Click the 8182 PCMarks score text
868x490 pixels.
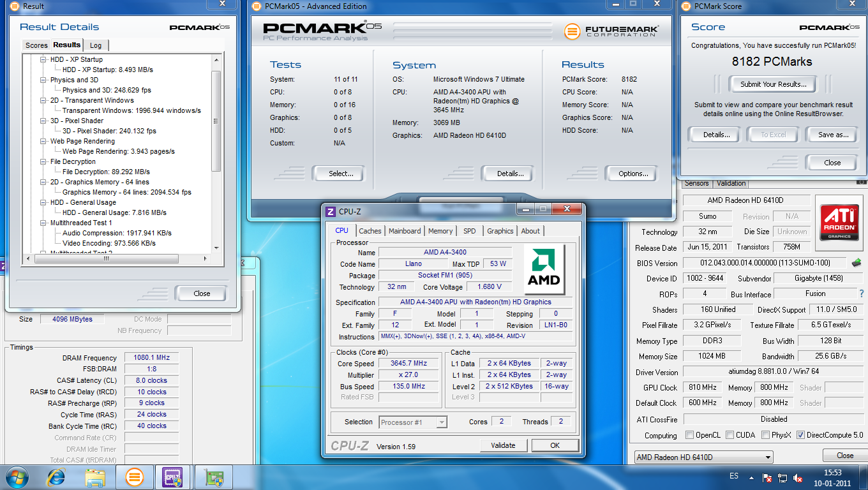point(772,62)
